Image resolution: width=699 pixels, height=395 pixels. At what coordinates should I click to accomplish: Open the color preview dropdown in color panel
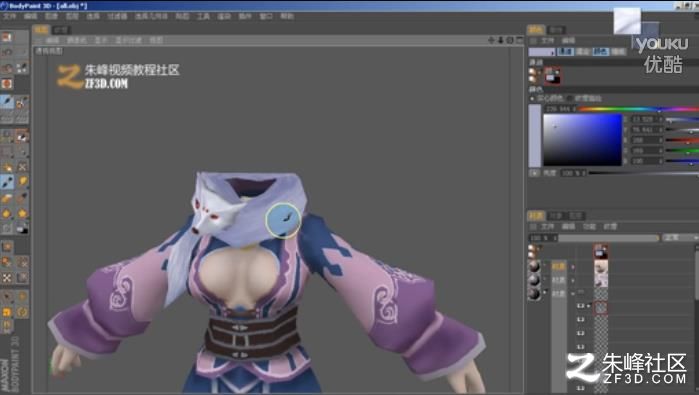pyautogui.click(x=542, y=52)
